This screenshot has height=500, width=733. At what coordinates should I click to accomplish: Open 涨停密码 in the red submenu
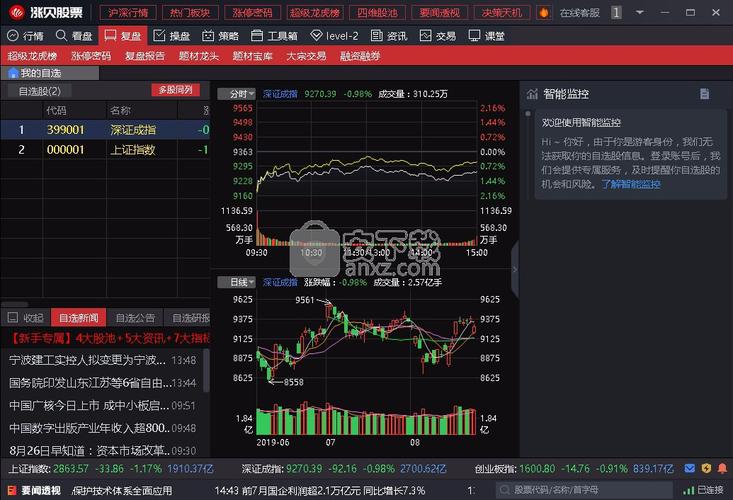point(91,56)
